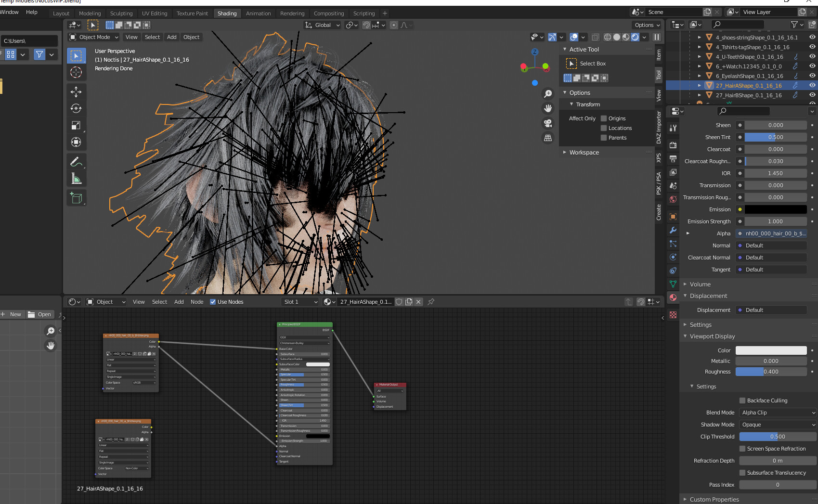Switch to the Compositing workspace tab
This screenshot has width=818, height=504.
329,13
